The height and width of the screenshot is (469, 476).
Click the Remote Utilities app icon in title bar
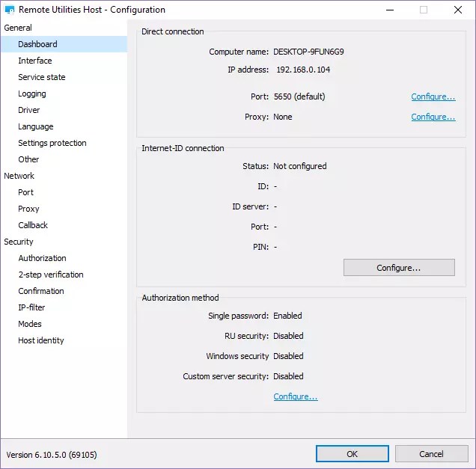click(x=10, y=10)
